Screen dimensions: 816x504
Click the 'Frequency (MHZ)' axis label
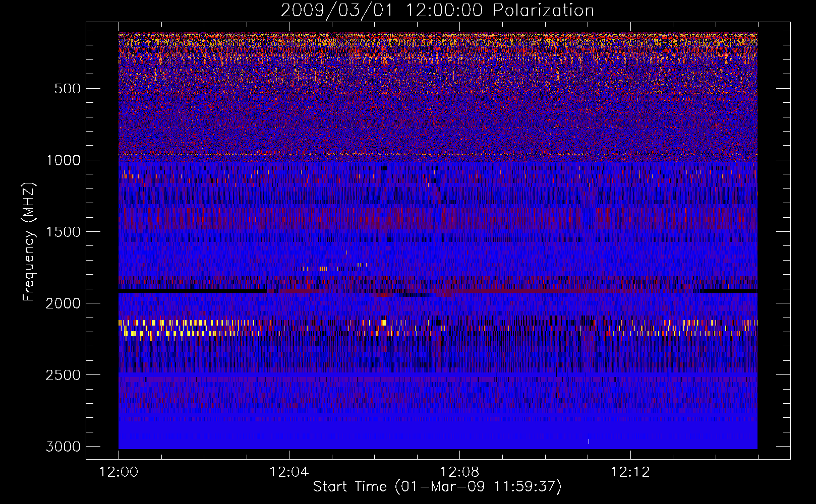click(29, 242)
